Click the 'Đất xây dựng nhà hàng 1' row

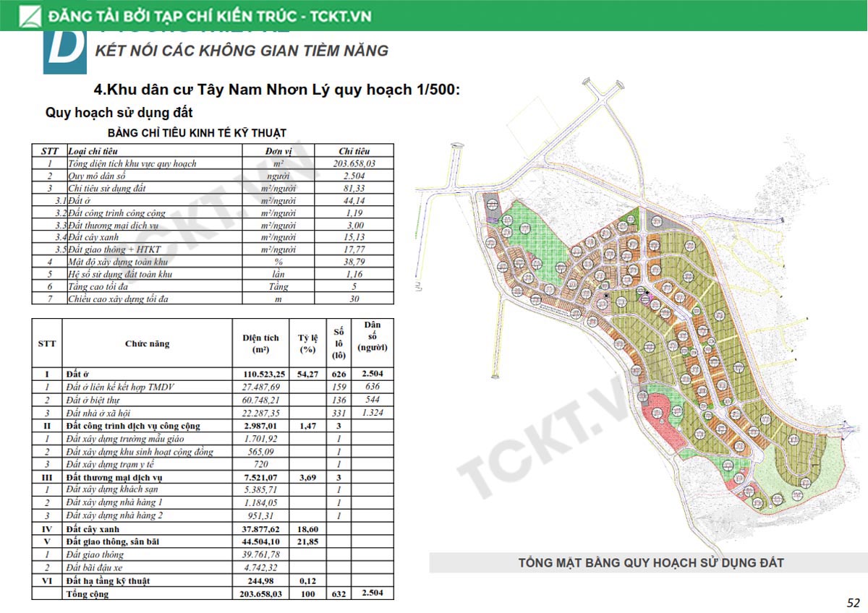tap(213, 503)
